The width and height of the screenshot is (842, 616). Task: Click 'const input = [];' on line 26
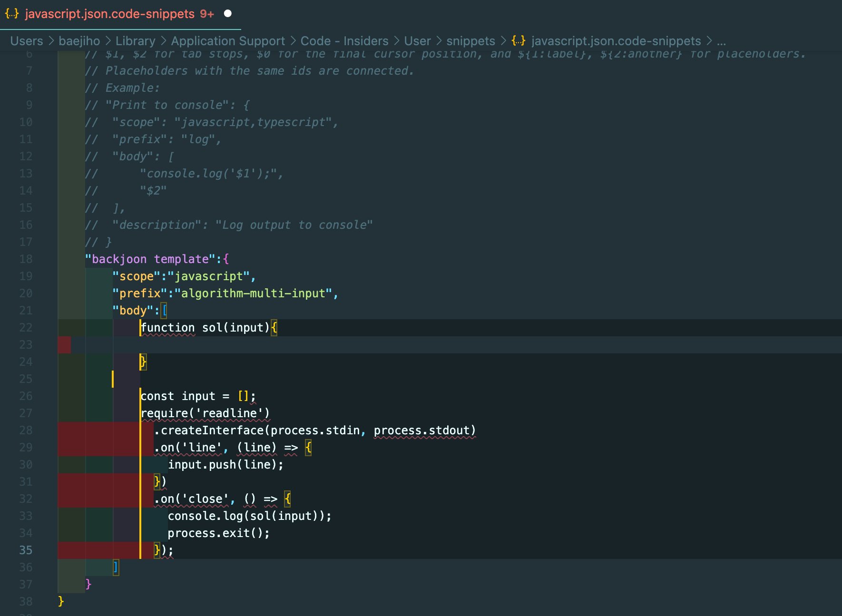(198, 396)
